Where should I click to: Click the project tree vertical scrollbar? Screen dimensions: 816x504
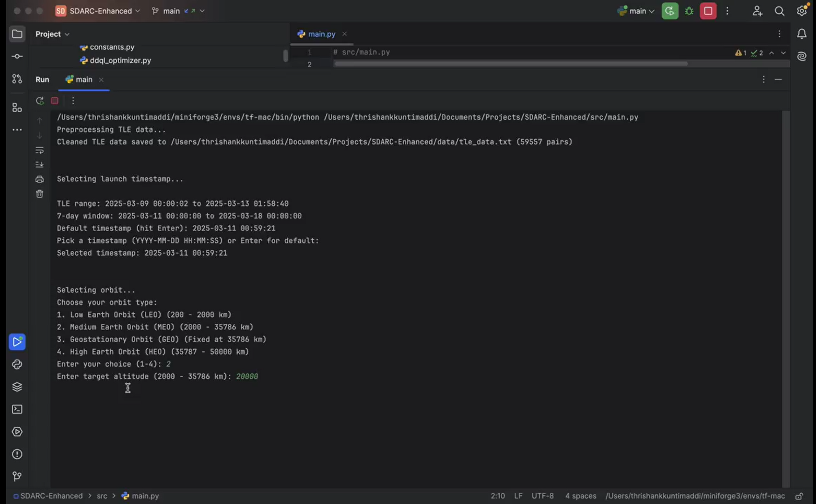click(x=285, y=55)
